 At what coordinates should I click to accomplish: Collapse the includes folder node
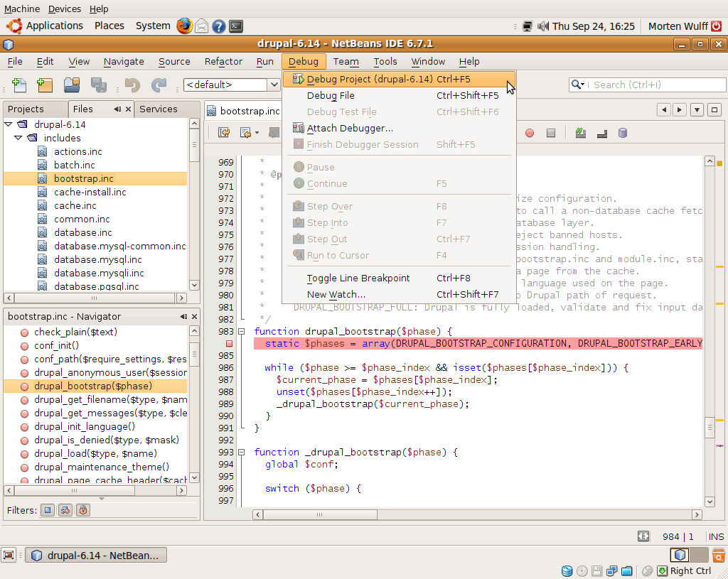click(x=18, y=138)
